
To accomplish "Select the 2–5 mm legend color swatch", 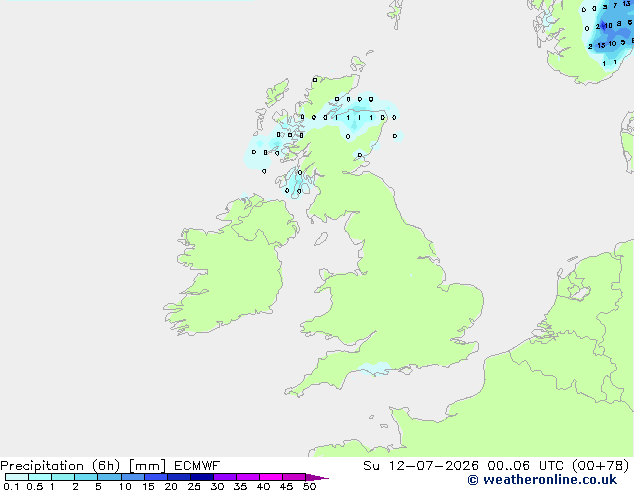I will [x=86, y=477].
